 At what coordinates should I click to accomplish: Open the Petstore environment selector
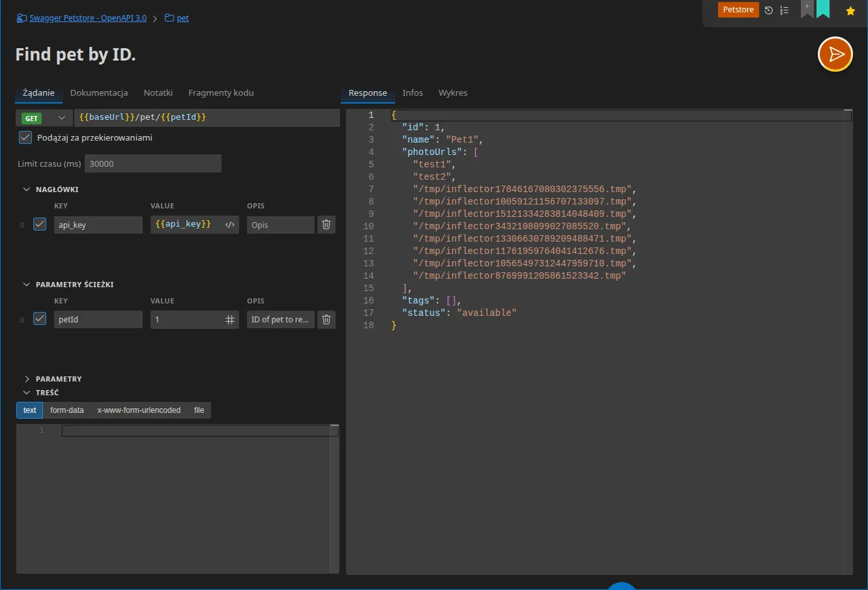point(738,10)
